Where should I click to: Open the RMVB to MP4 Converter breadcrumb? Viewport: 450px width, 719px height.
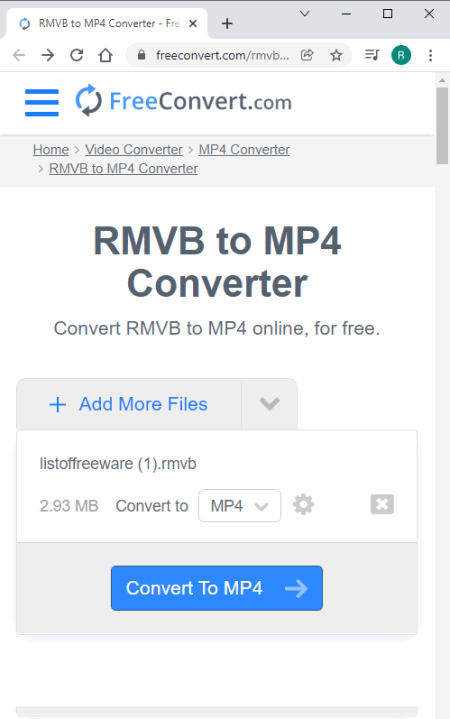pos(123,169)
